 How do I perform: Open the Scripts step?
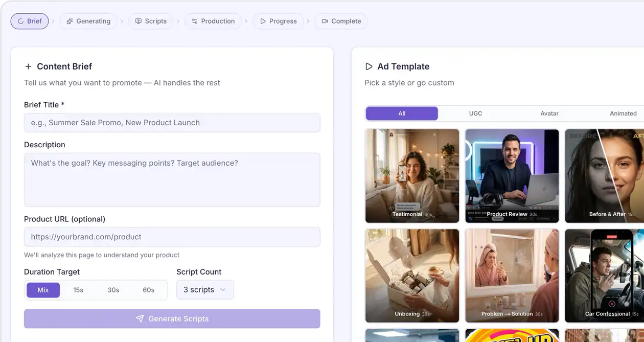coord(151,21)
